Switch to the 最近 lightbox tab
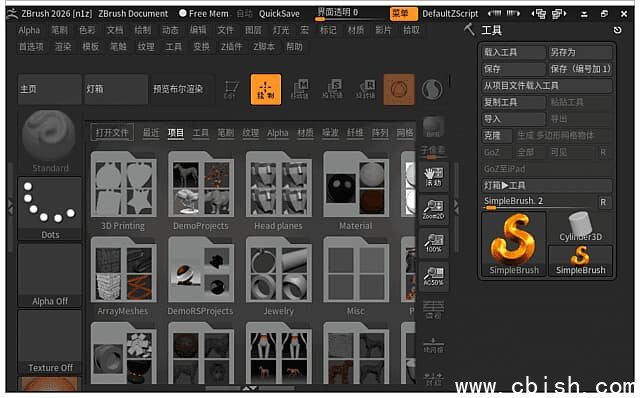Image resolution: width=640 pixels, height=398 pixels. tap(151, 133)
